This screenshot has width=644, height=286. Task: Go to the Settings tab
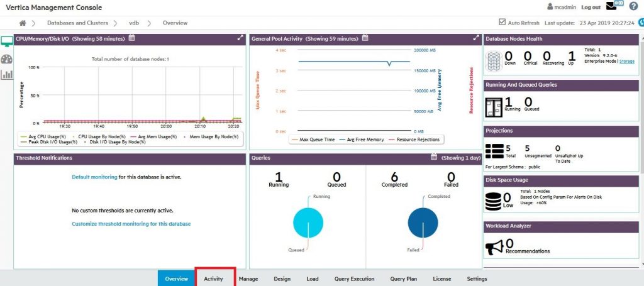point(477,278)
